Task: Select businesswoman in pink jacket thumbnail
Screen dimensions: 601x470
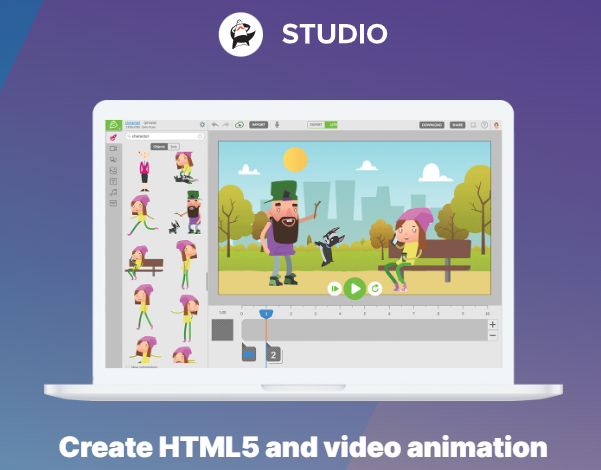Action: pyautogui.click(x=144, y=171)
